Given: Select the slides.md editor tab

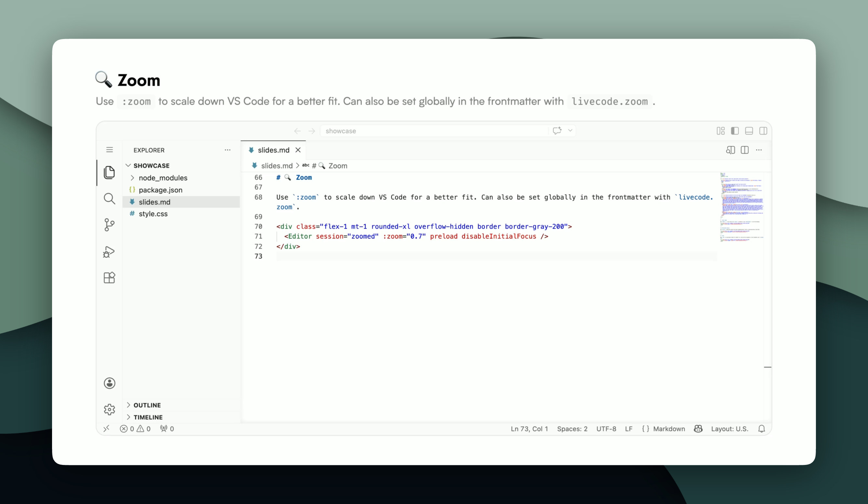Looking at the screenshot, I should (273, 150).
